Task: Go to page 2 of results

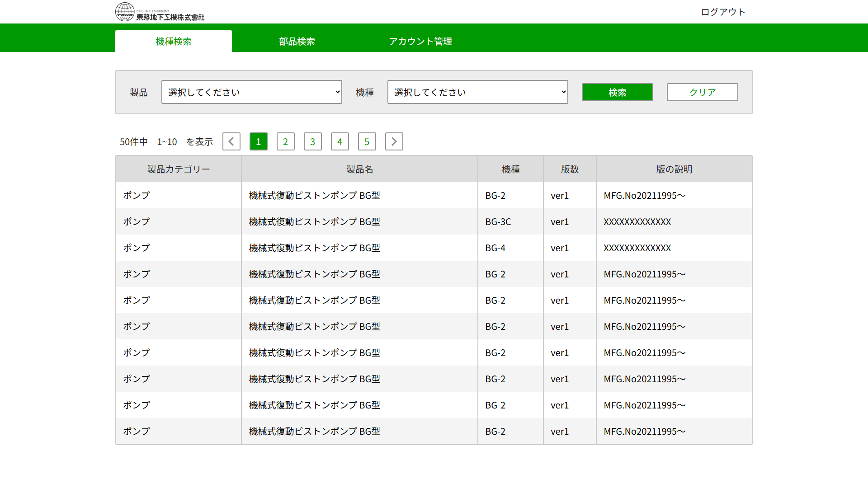Action: point(285,141)
